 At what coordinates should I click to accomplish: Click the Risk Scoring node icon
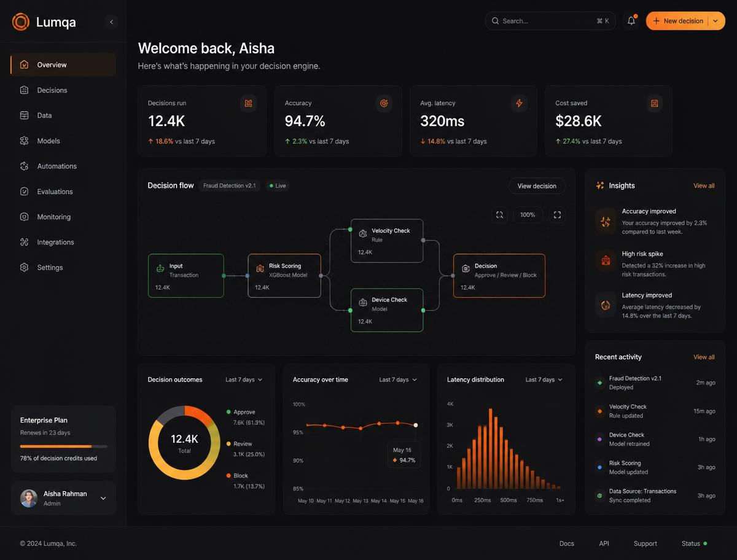260,268
